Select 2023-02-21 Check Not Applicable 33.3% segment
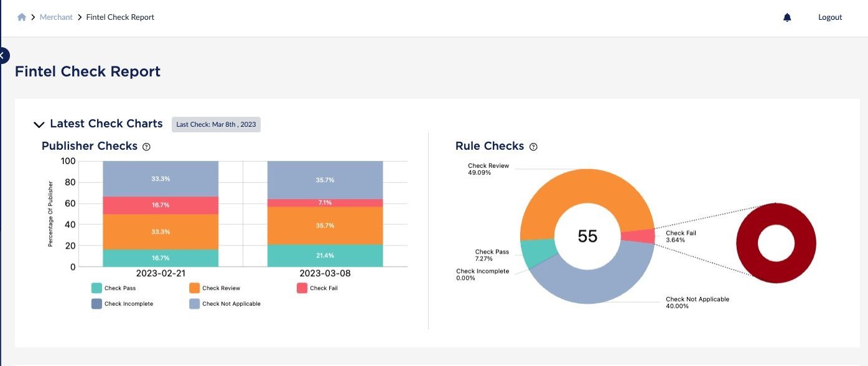868x366 pixels. point(161,179)
